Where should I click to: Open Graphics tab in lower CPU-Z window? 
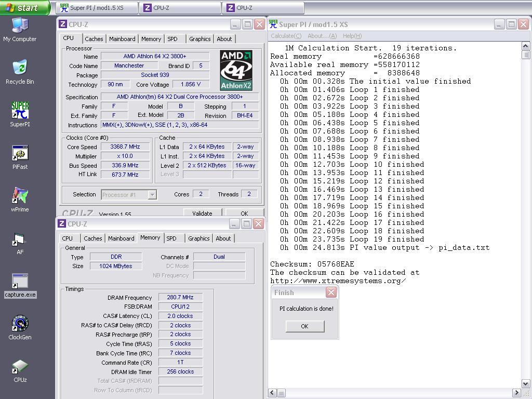(199, 238)
